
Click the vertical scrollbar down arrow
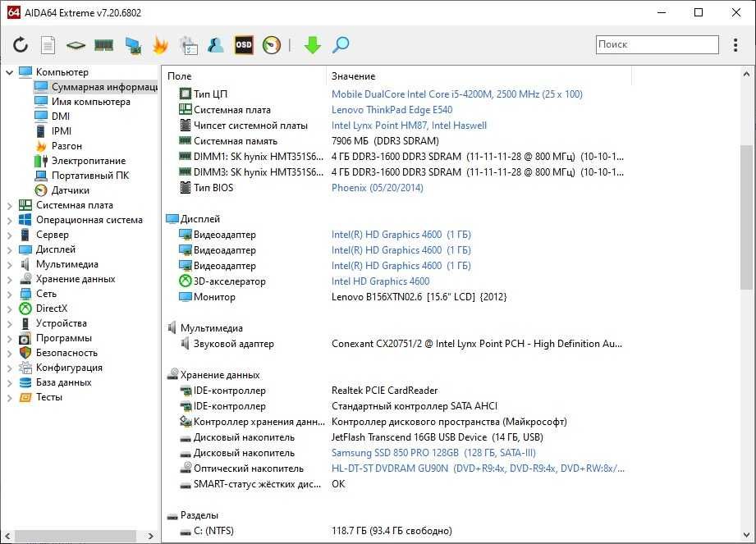point(746,535)
